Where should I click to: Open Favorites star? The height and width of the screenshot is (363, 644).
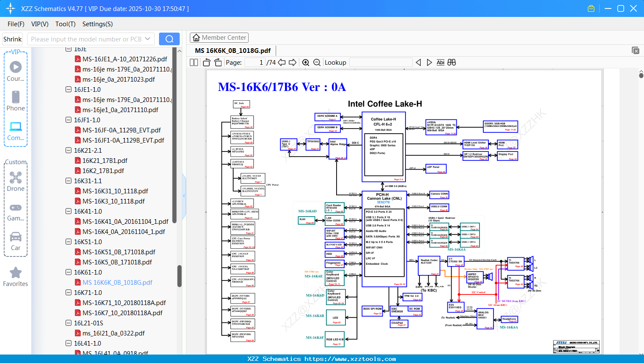click(16, 277)
